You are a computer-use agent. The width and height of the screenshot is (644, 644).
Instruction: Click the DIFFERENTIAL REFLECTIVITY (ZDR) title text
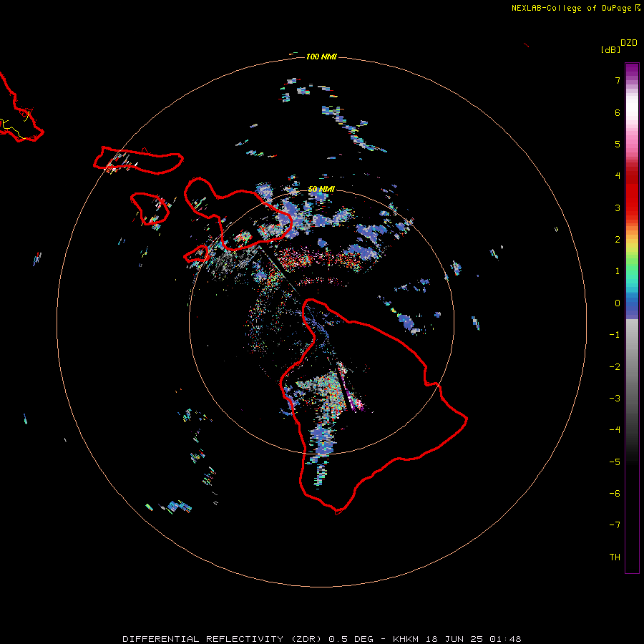[223, 639]
